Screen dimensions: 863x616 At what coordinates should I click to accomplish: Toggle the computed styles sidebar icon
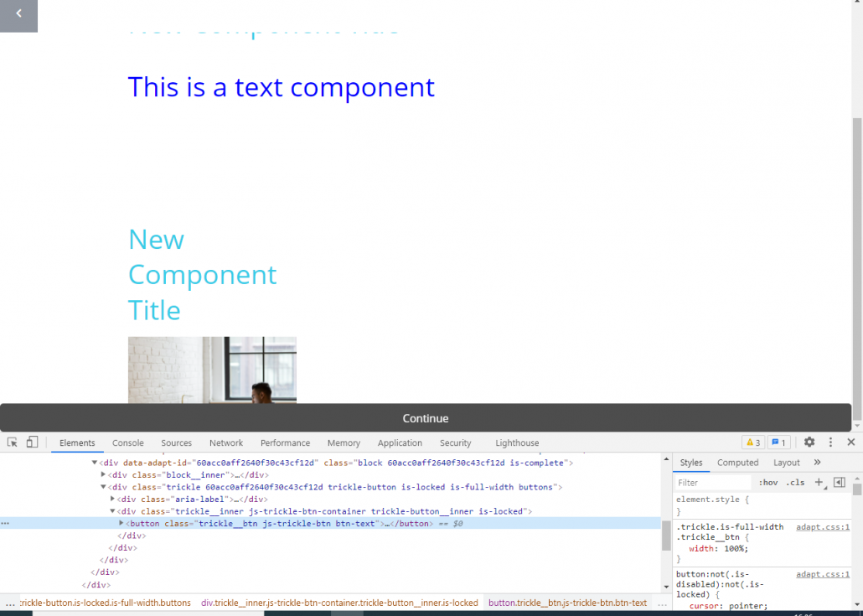(x=840, y=482)
